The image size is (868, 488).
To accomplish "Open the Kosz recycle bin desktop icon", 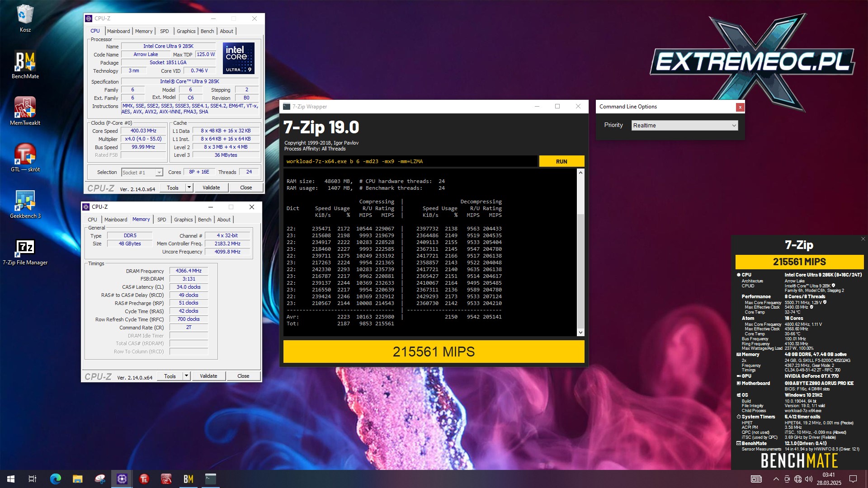I will pos(25,19).
